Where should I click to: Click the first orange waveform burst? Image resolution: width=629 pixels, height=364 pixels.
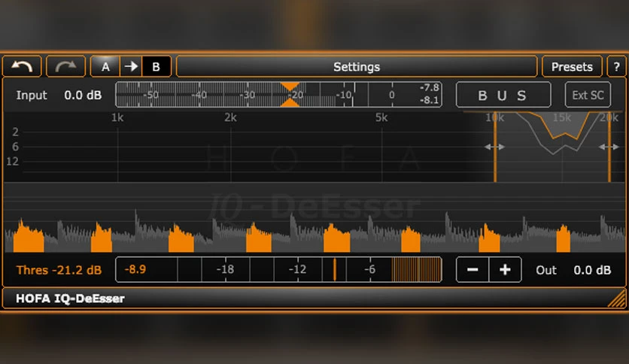[28, 239]
